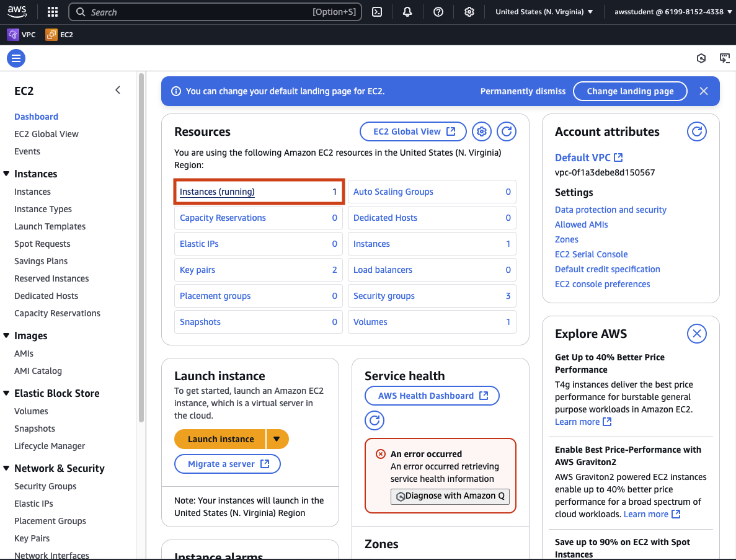Open Data protection and security setting
736x560 pixels.
[x=611, y=210]
